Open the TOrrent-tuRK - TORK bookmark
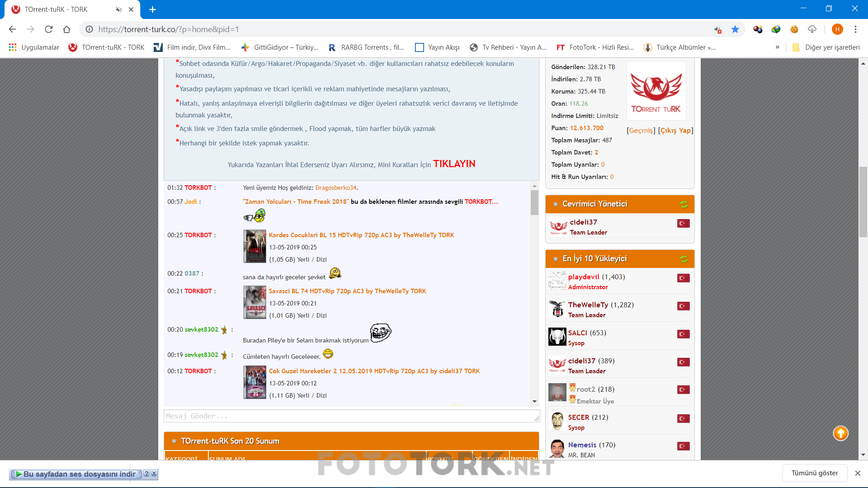The image size is (868, 488). (x=106, y=47)
